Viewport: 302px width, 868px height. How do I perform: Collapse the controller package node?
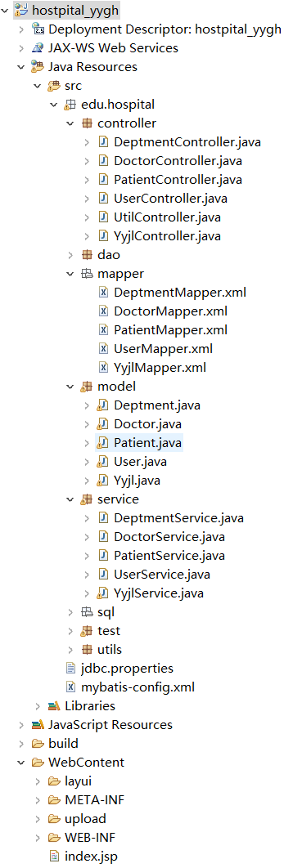(70, 123)
